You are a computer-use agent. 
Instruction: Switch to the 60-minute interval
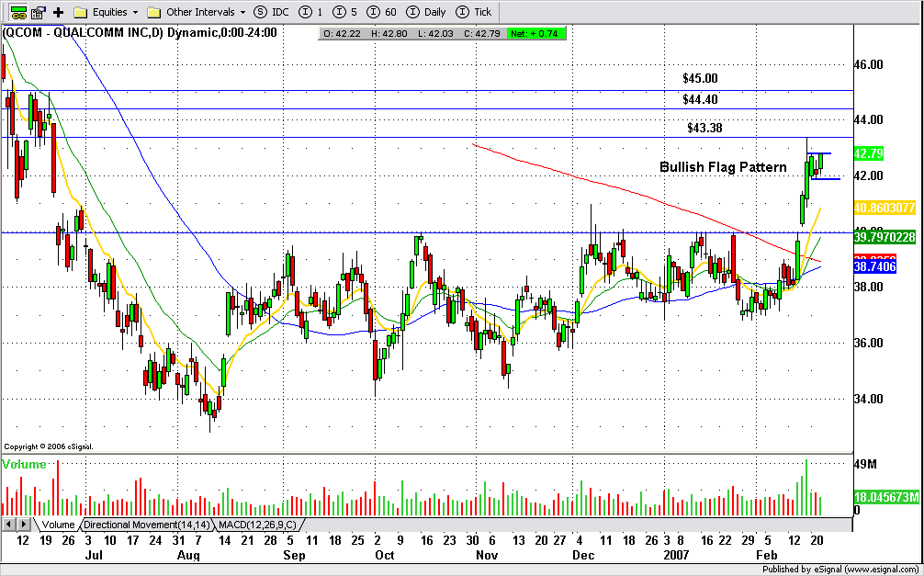(x=381, y=12)
